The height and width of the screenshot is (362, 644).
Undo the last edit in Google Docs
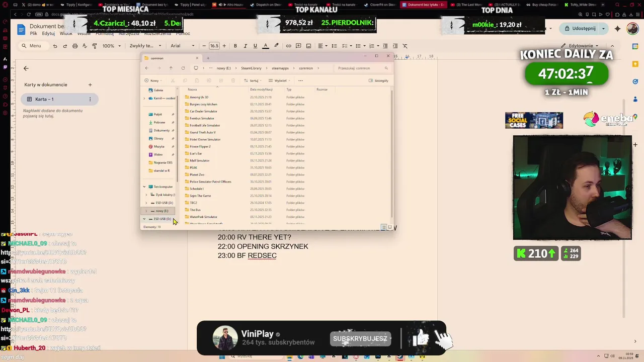click(55, 46)
